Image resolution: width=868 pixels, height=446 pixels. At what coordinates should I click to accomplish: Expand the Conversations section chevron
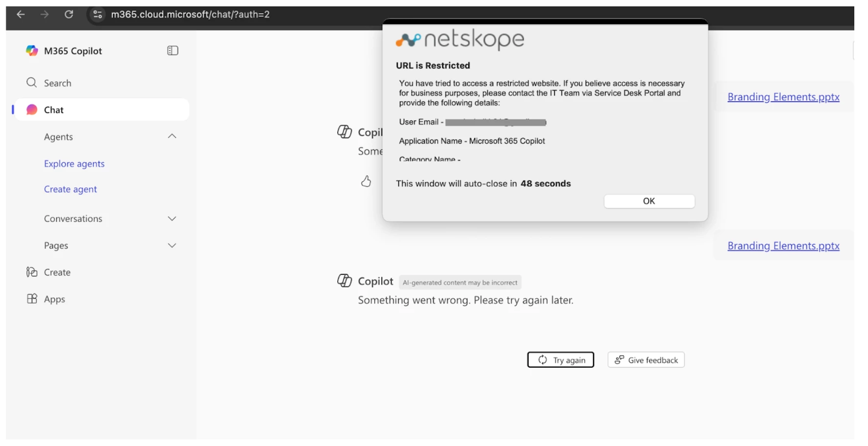click(172, 219)
